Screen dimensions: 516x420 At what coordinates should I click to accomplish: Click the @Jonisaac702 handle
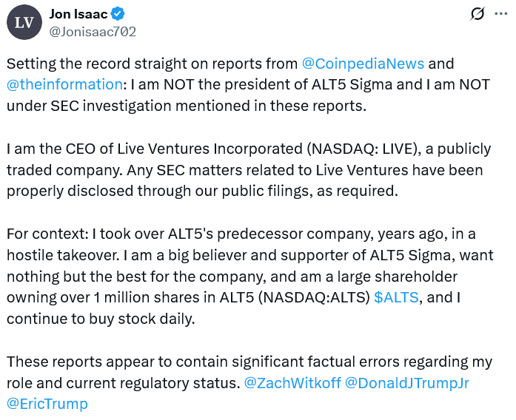tap(93, 31)
